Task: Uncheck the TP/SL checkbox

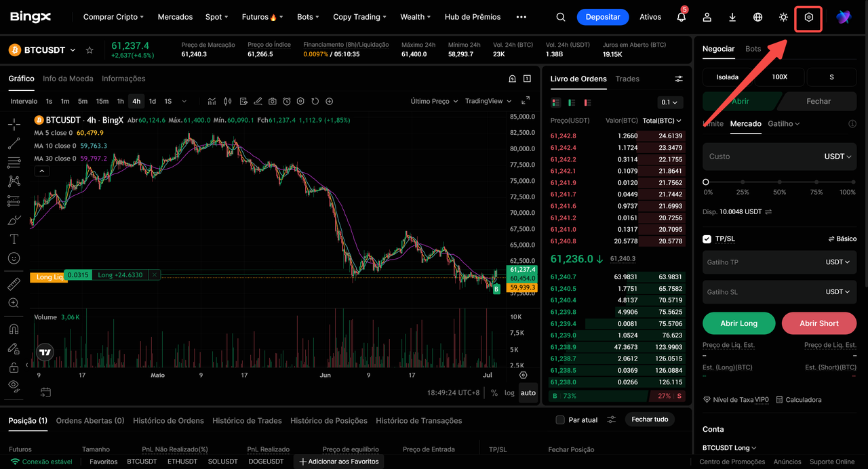Action: (x=707, y=239)
